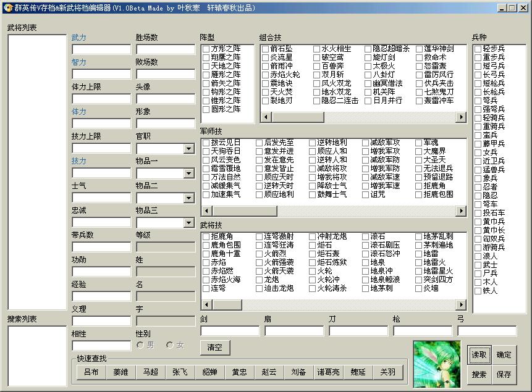532x392 pixels.
Task: Click right scroll arrow of 军师技 list
Action: [x=461, y=211]
